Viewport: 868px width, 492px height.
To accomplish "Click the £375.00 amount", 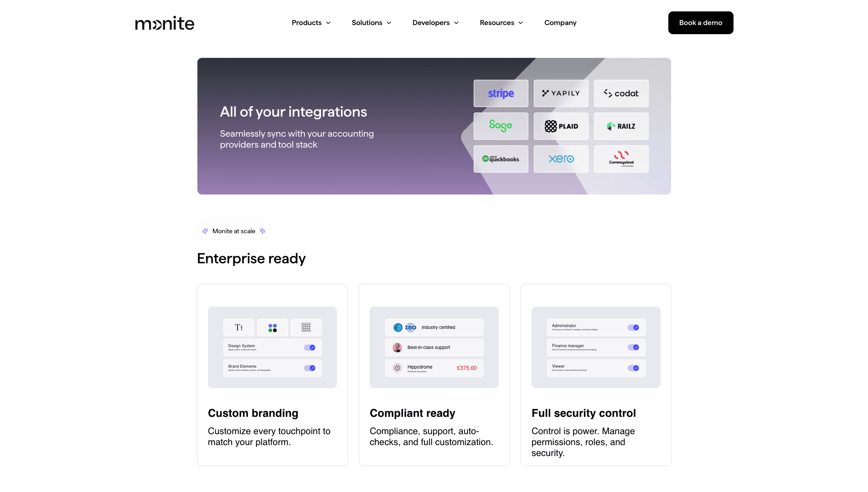I will tap(467, 368).
